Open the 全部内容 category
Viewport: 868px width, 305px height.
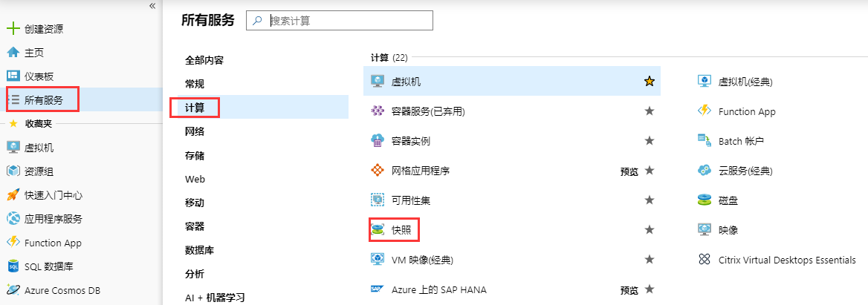click(204, 60)
